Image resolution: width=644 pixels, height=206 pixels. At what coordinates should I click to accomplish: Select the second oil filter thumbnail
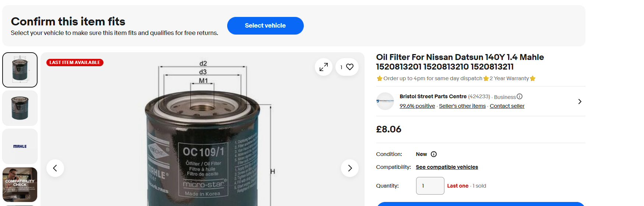pos(20,108)
